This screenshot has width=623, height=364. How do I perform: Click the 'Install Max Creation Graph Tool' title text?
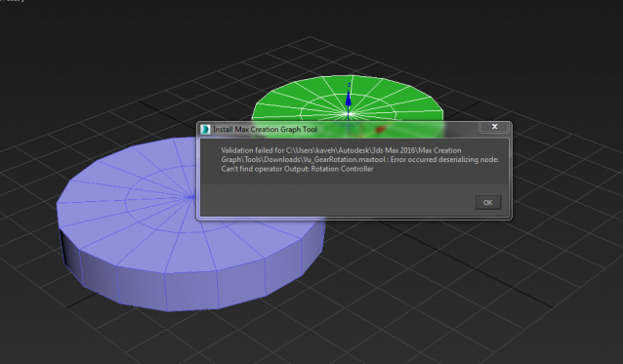pyautogui.click(x=265, y=130)
